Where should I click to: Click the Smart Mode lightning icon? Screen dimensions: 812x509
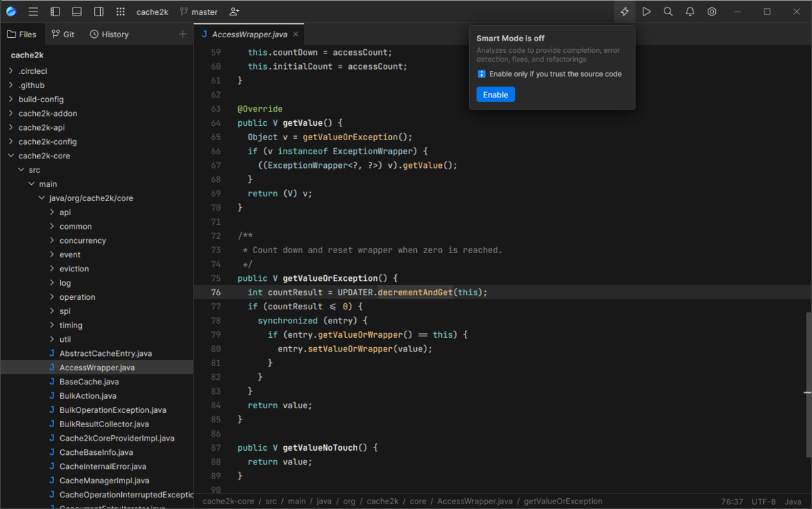[x=625, y=12]
